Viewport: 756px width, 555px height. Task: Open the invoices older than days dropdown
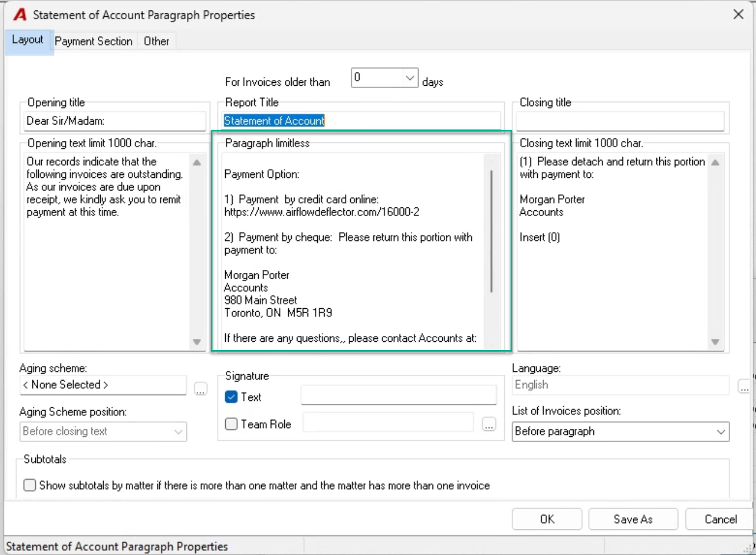point(409,78)
